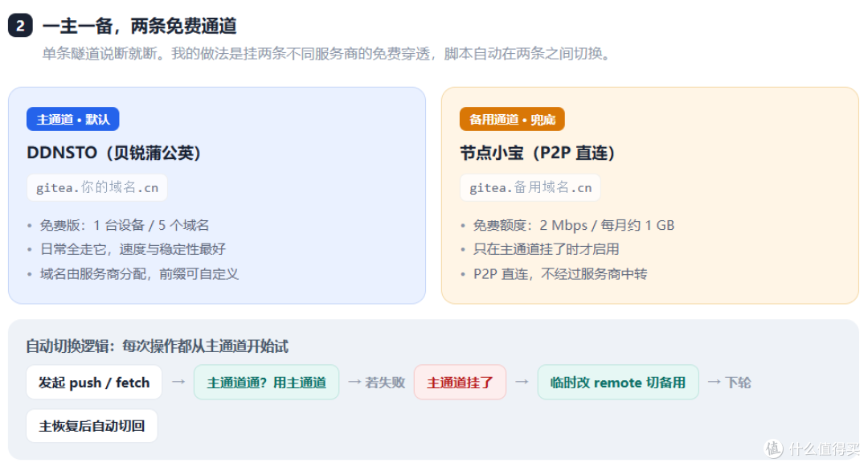Click the 备用通道·兜底 orange badge
868x467 pixels.
[x=512, y=119]
